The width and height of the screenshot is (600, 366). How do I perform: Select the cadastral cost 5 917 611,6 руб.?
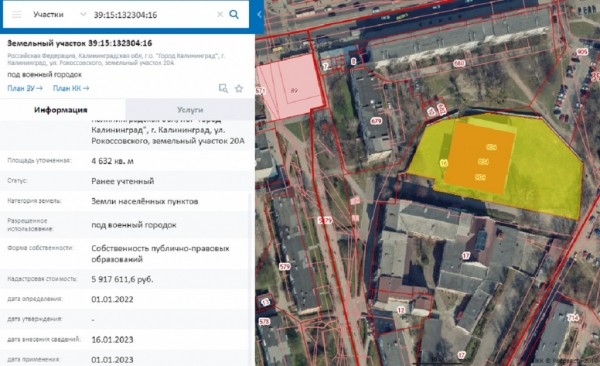(122, 279)
